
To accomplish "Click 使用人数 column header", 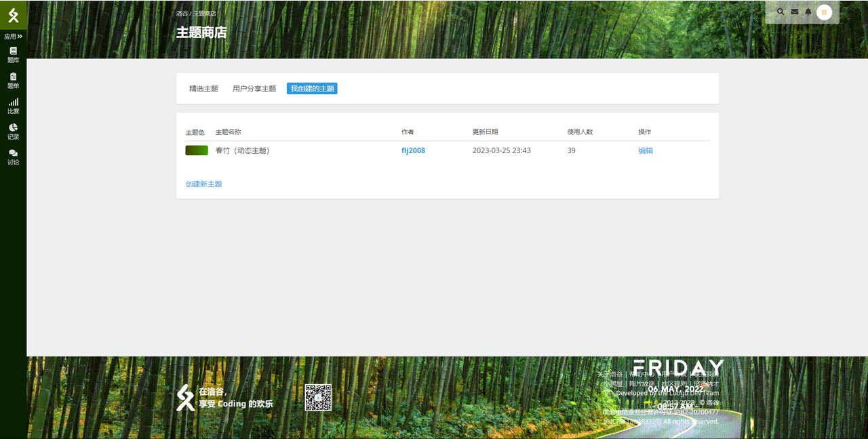I will pyautogui.click(x=580, y=132).
